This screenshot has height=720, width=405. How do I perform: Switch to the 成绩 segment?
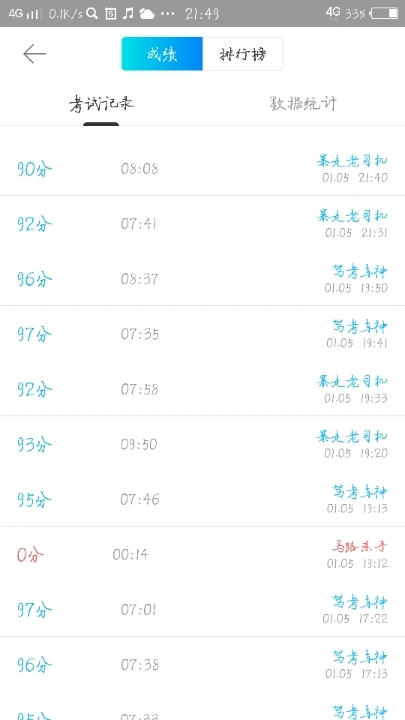(x=162, y=54)
